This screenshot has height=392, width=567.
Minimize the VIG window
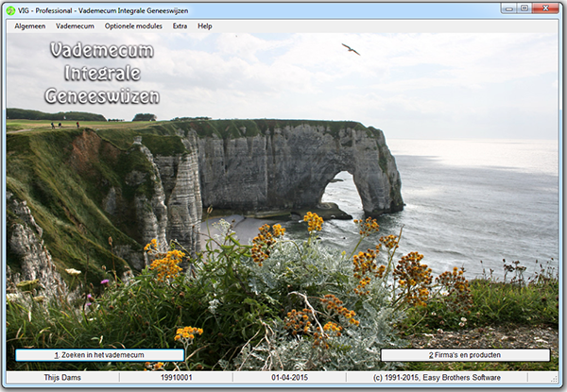coord(507,9)
